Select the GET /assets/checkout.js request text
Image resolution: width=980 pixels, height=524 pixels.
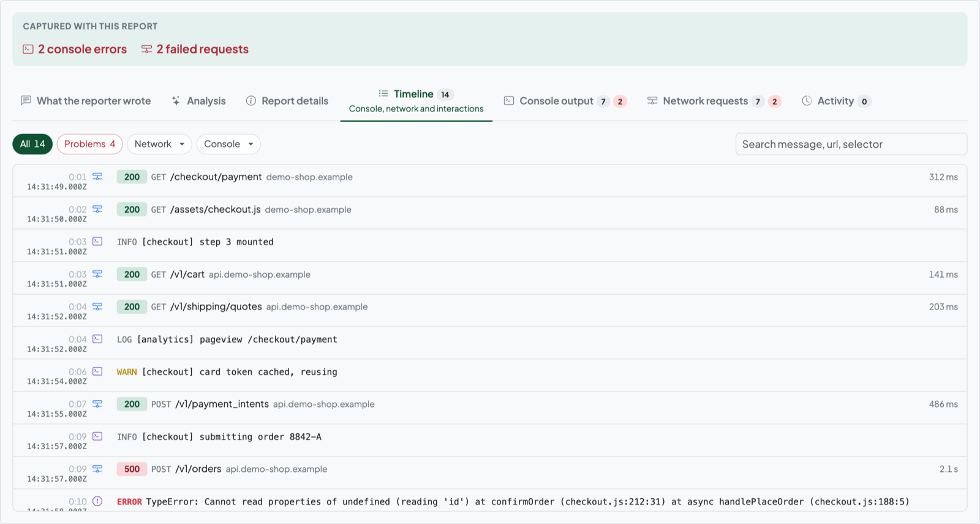pyautogui.click(x=206, y=210)
